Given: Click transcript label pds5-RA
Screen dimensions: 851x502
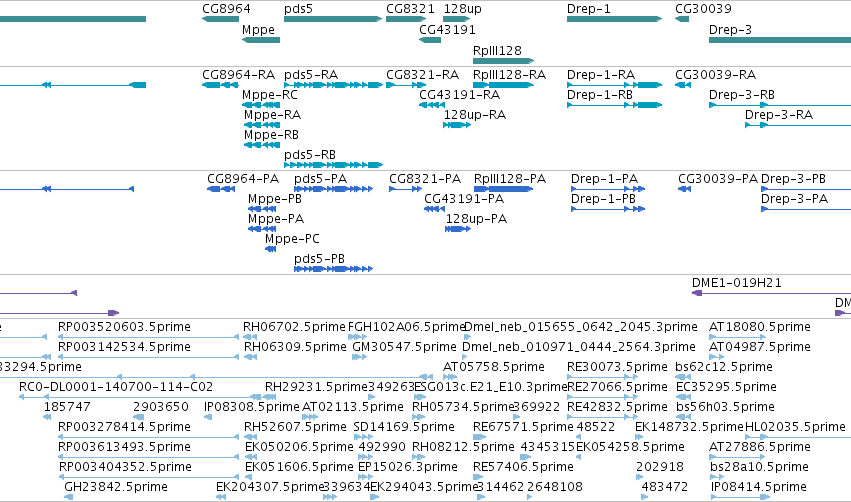Looking at the screenshot, I should (311, 75).
